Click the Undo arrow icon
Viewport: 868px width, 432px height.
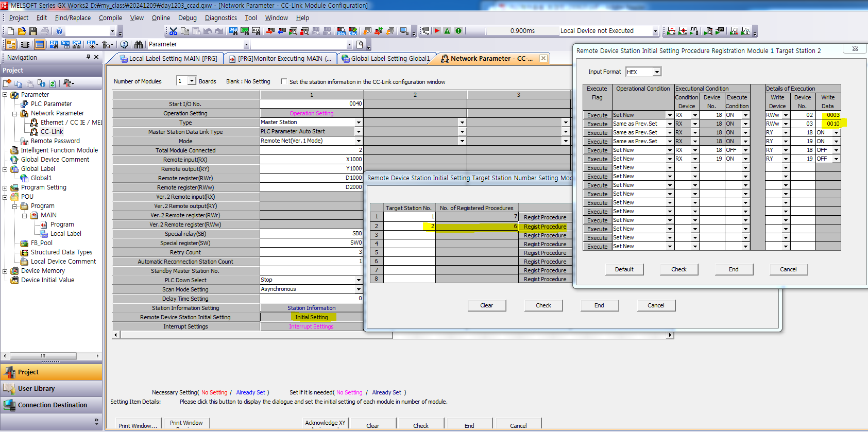pyautogui.click(x=208, y=31)
